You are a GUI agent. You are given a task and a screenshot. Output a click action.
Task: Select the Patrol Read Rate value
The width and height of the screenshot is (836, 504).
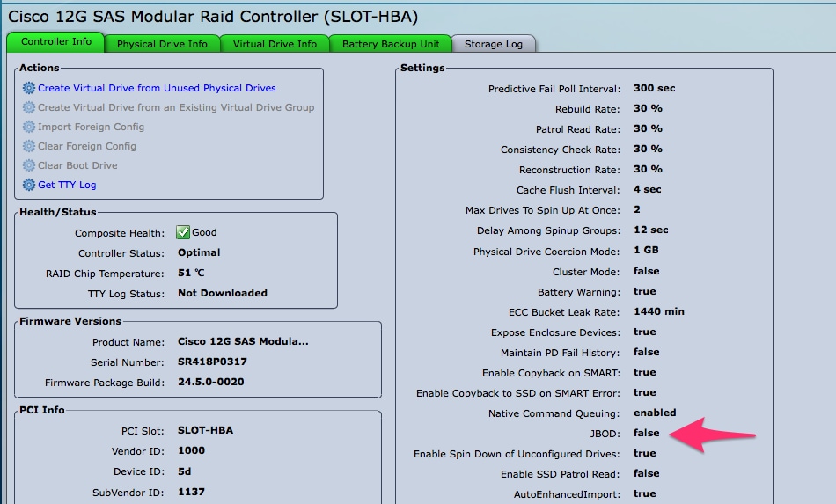point(648,129)
